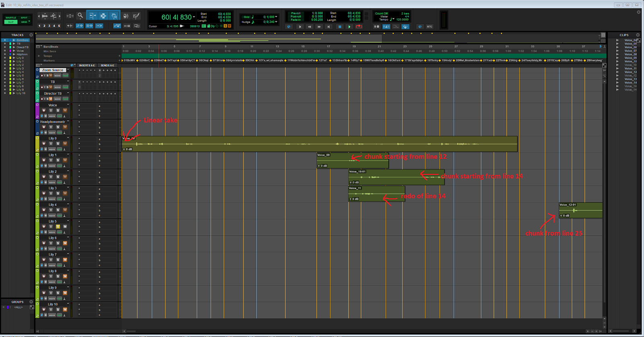644x337 pixels.
Task: Expand the Voice_04 clip in Clips list
Action: 617,40
